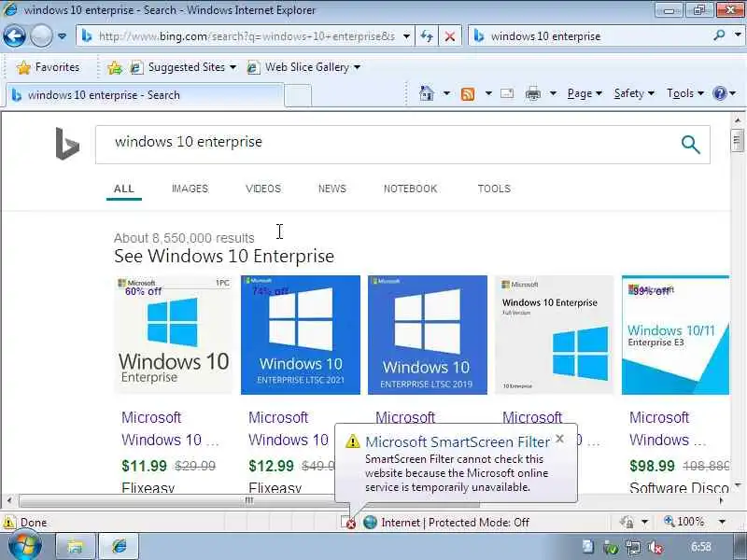
Task: Click the 100% zoom level button
Action: (684, 522)
